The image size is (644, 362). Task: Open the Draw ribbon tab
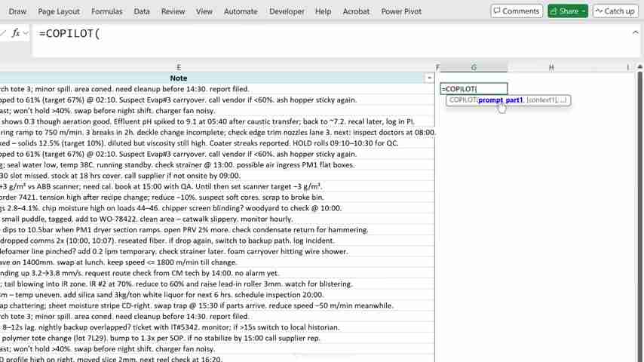pyautogui.click(x=17, y=11)
